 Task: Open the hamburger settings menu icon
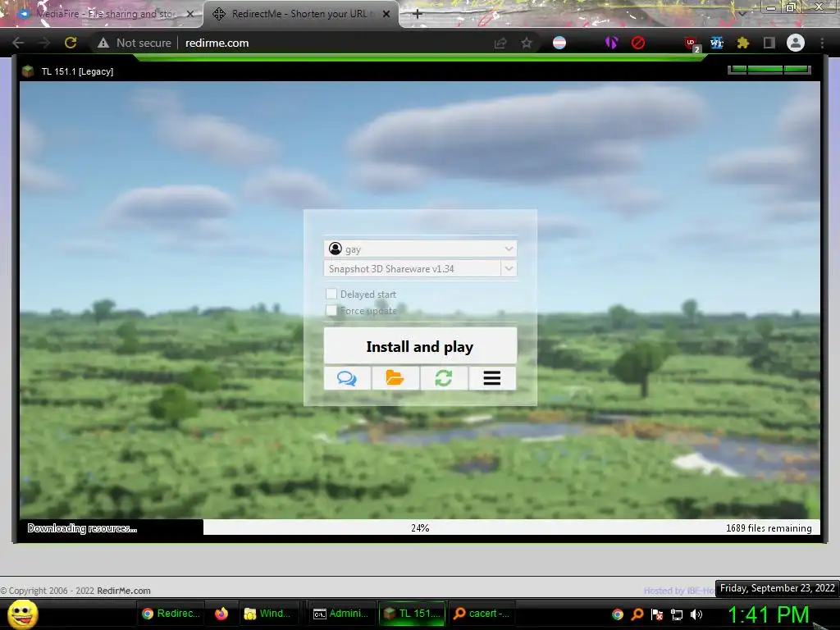(492, 378)
